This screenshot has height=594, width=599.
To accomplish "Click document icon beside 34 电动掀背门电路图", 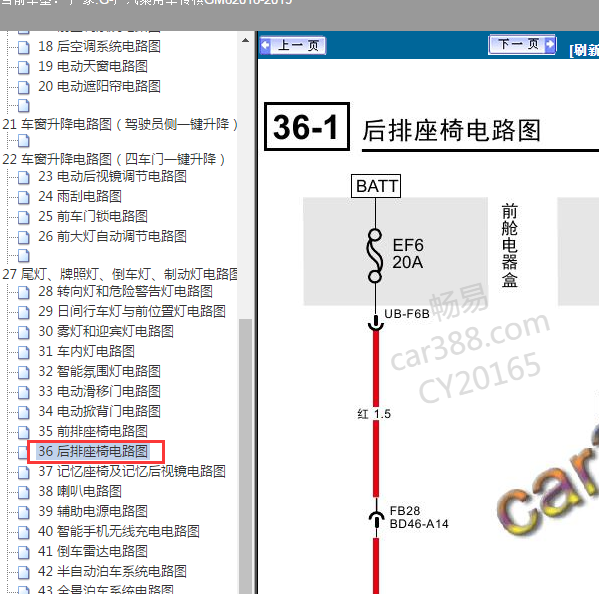I will click(24, 412).
